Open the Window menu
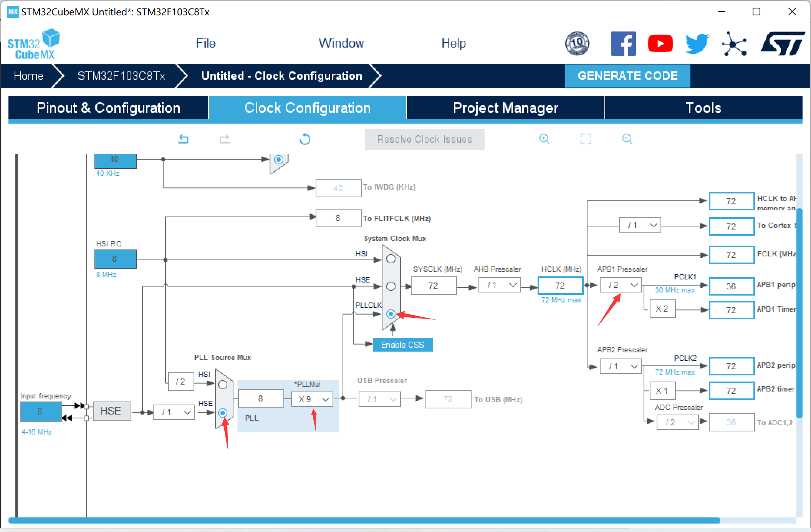 [341, 43]
